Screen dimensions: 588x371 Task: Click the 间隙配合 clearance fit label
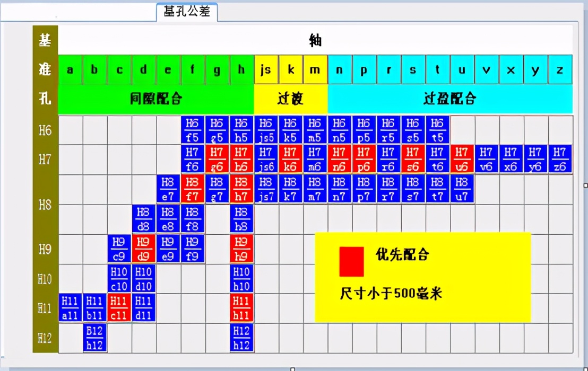click(156, 99)
